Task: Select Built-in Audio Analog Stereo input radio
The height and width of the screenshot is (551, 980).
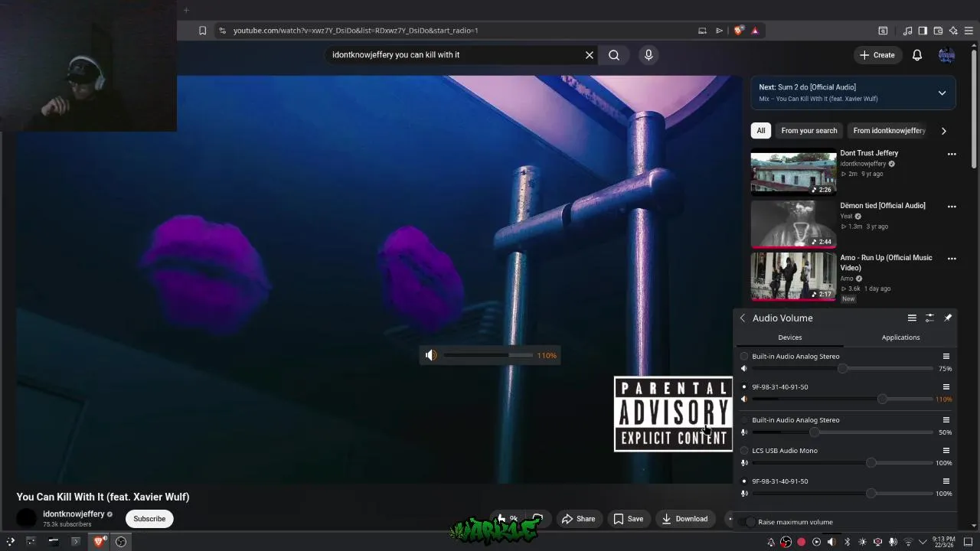Action: [x=744, y=420]
